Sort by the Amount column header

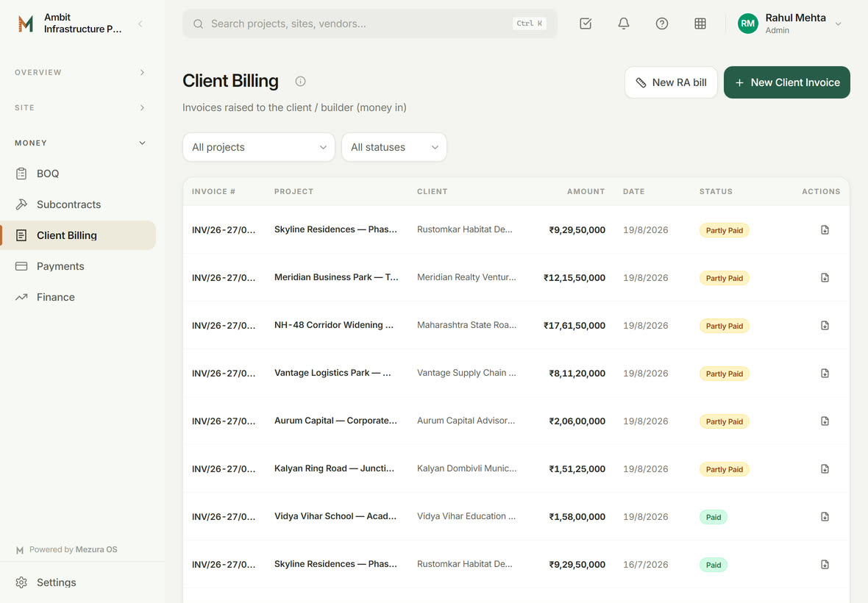[586, 191]
